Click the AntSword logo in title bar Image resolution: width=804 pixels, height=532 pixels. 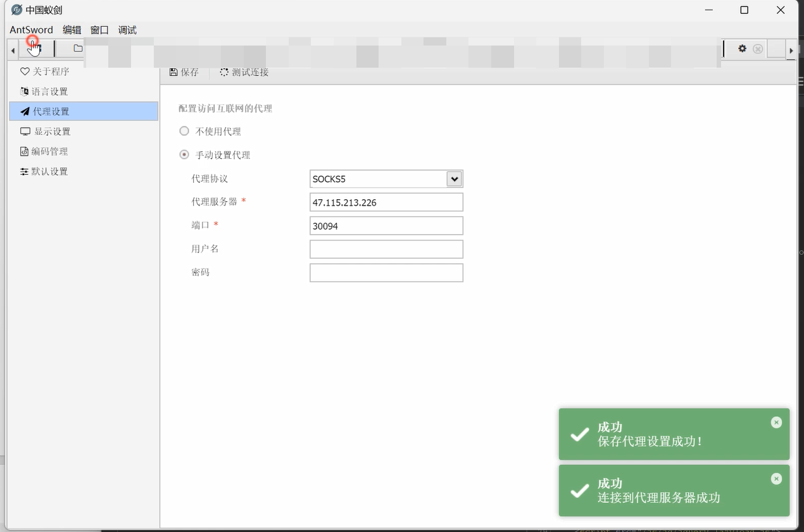16,10
